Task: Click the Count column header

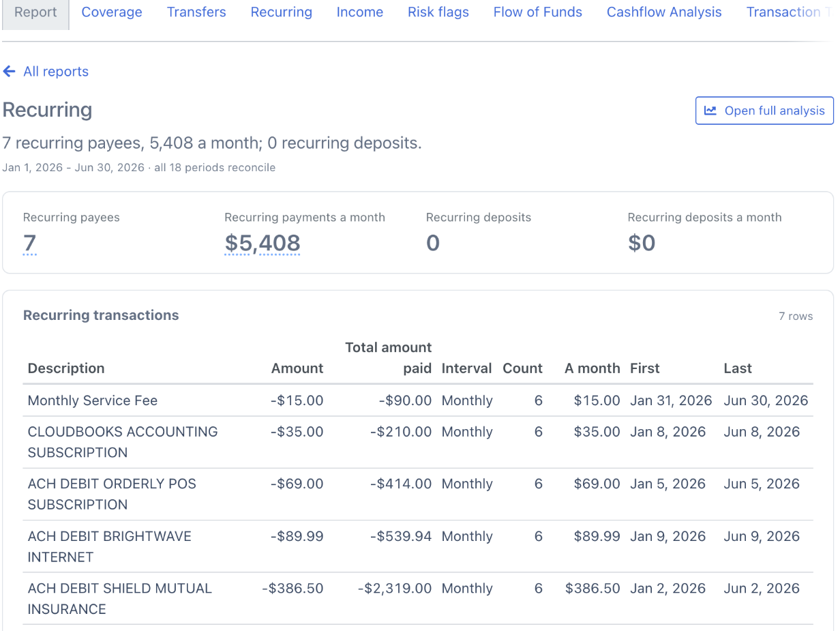Action: tap(522, 368)
